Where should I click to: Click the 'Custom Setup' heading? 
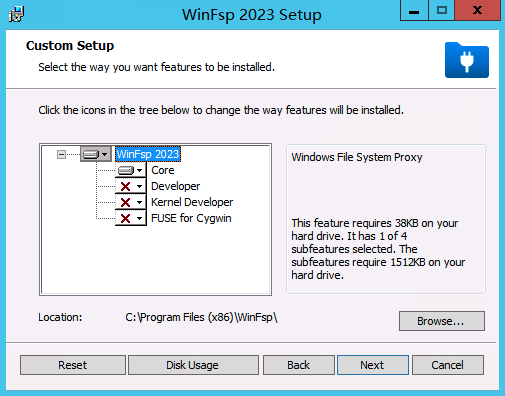70,46
